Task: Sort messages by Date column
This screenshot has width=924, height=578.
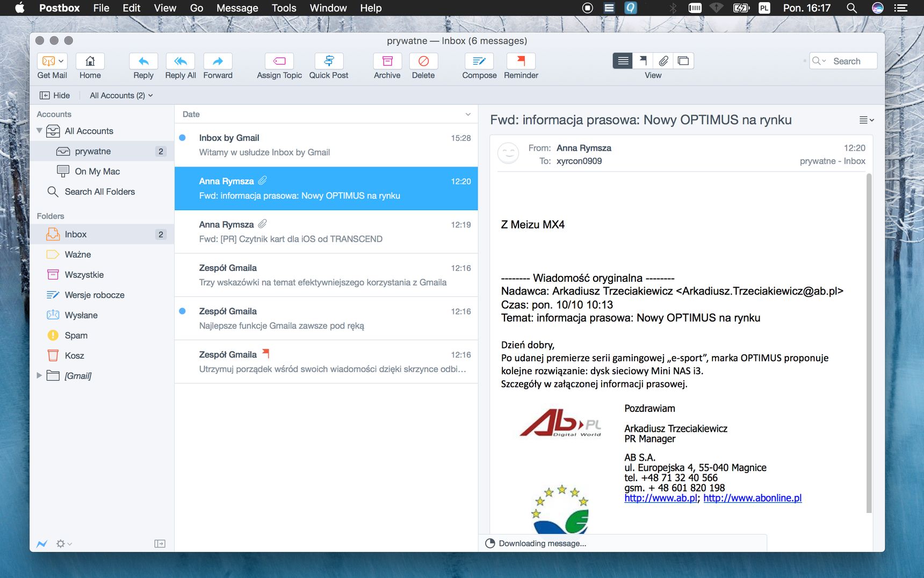Action: point(191,114)
